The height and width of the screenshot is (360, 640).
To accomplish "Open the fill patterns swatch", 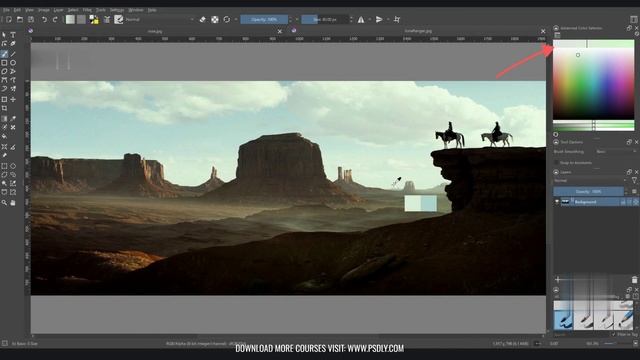I will tap(82, 19).
